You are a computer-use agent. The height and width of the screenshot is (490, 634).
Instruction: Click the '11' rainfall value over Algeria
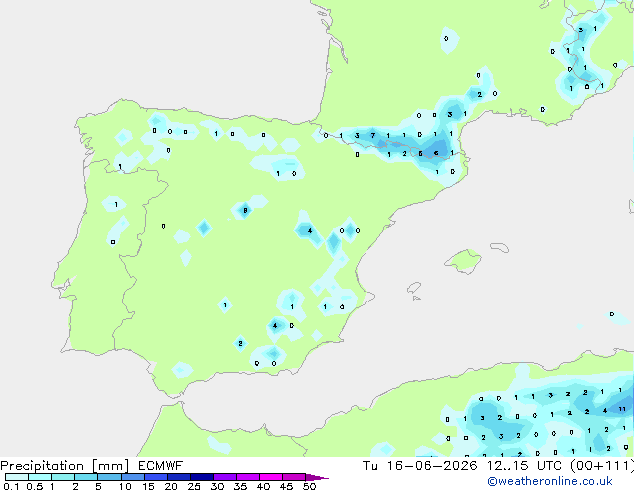tap(622, 409)
